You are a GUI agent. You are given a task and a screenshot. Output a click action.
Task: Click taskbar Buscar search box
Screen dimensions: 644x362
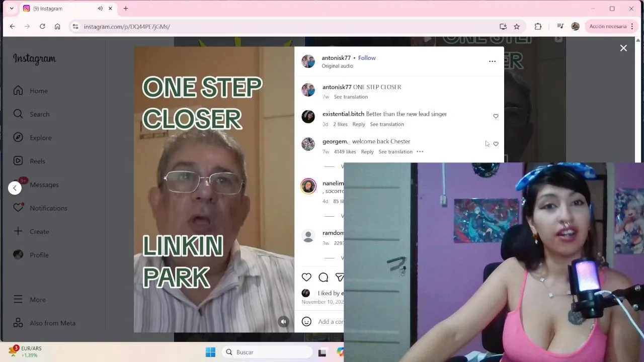pyautogui.click(x=267, y=352)
